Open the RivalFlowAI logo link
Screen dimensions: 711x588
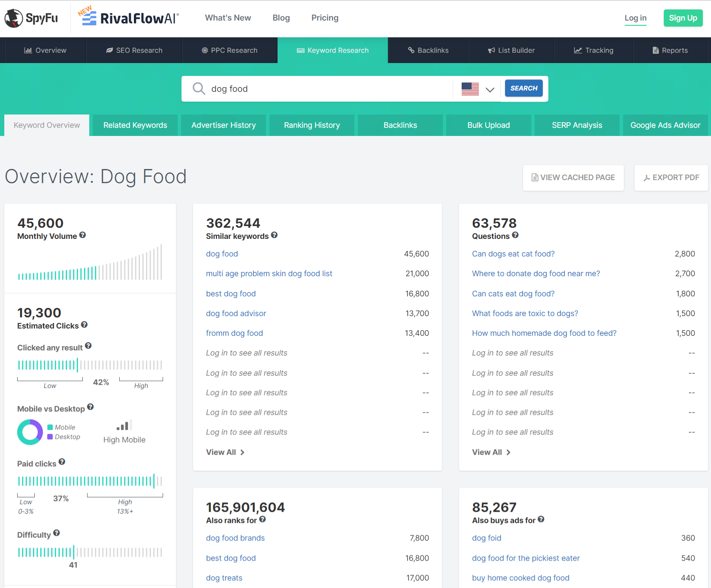point(128,17)
